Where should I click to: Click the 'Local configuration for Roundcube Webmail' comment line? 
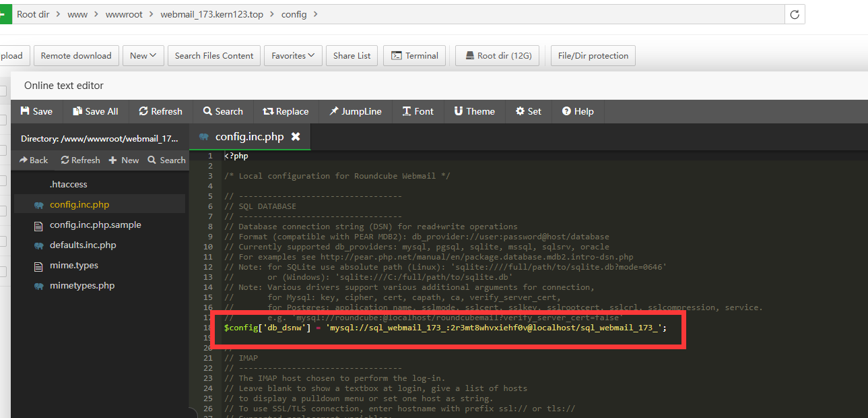pos(337,176)
